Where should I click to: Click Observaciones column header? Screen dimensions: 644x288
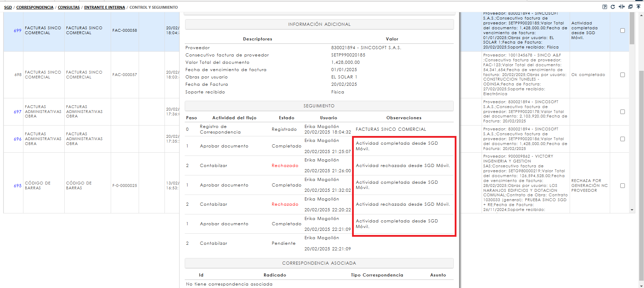(404, 118)
